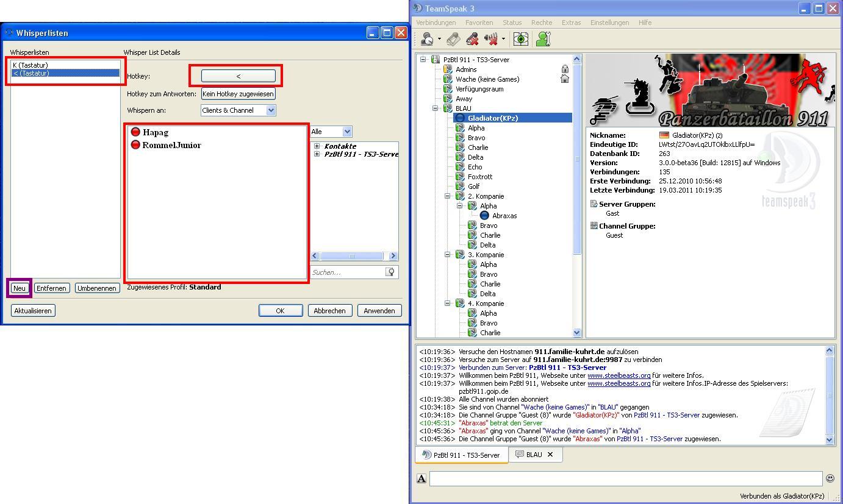Toggle microphone mute in toolbar

click(x=472, y=40)
